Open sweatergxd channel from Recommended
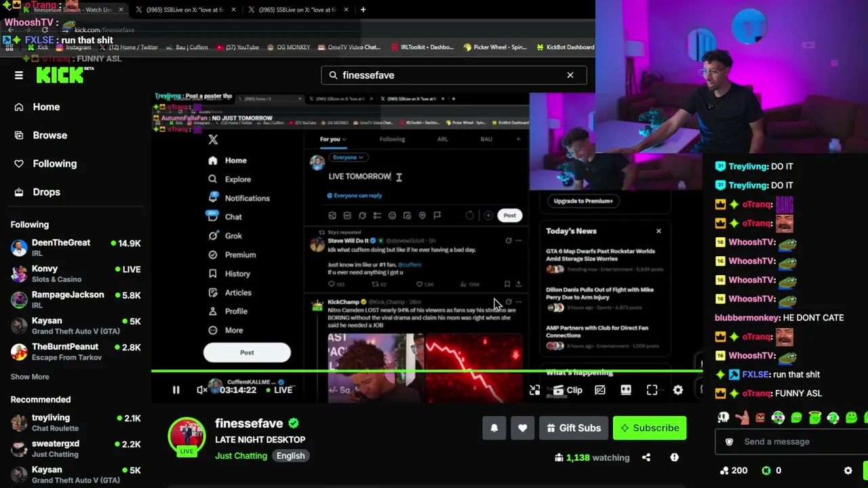Image resolution: width=868 pixels, height=488 pixels. click(x=76, y=449)
